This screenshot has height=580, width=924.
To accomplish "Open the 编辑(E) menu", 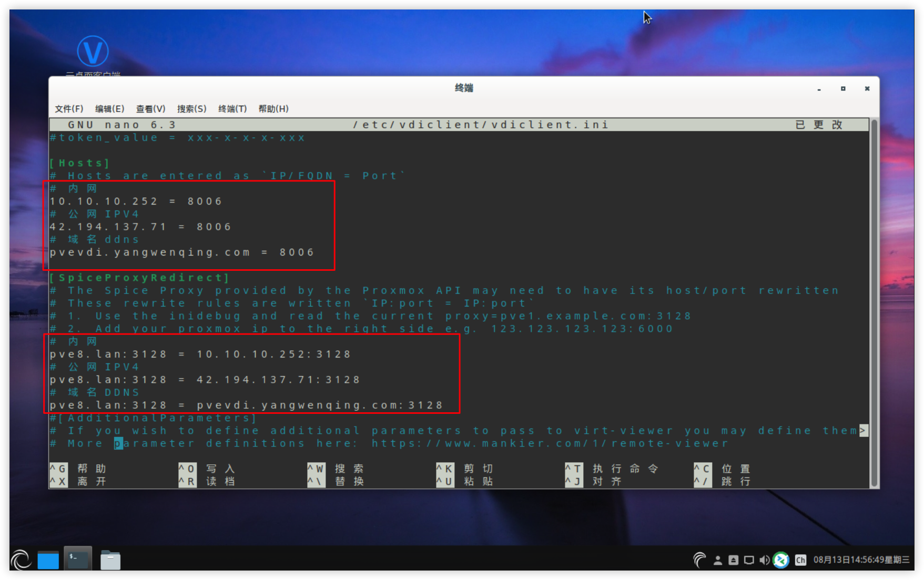I will (x=109, y=109).
